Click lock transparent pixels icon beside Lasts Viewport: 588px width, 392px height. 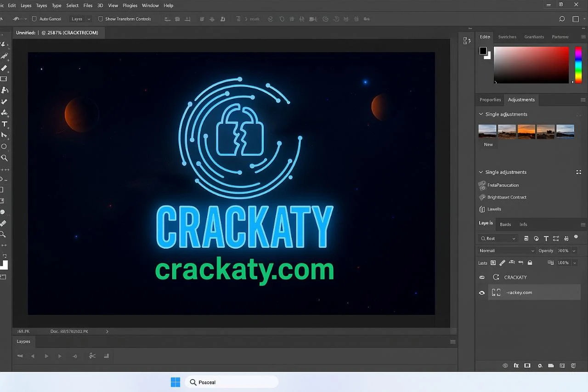[x=493, y=263]
